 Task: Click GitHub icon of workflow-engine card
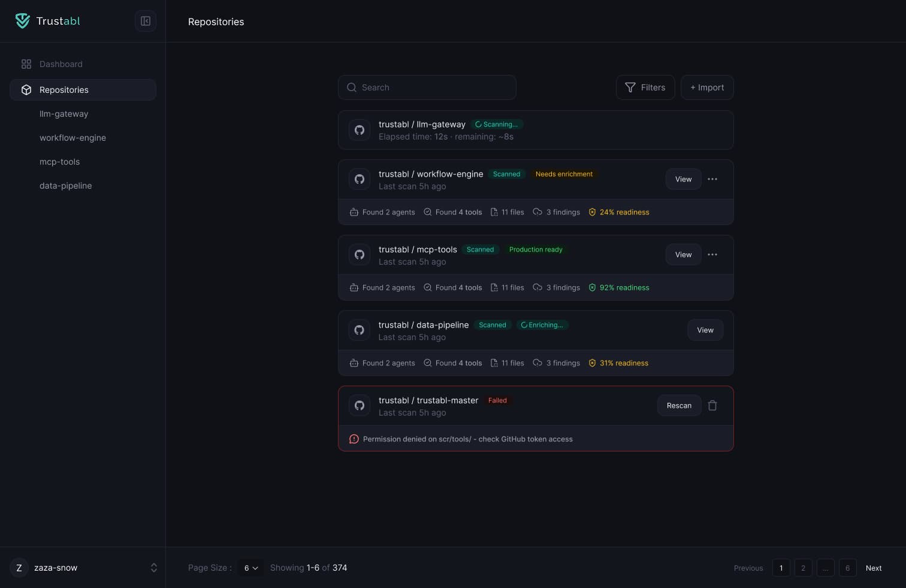pyautogui.click(x=360, y=179)
